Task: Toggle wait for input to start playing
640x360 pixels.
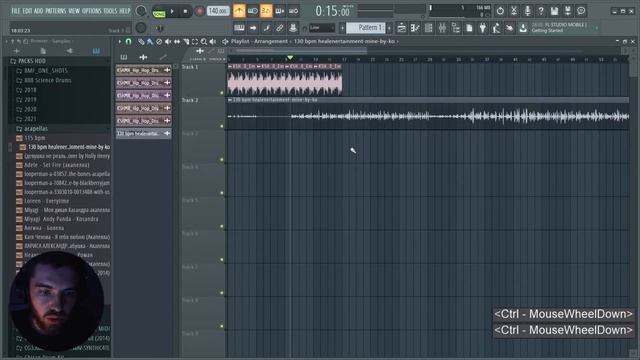Action: [x=253, y=11]
